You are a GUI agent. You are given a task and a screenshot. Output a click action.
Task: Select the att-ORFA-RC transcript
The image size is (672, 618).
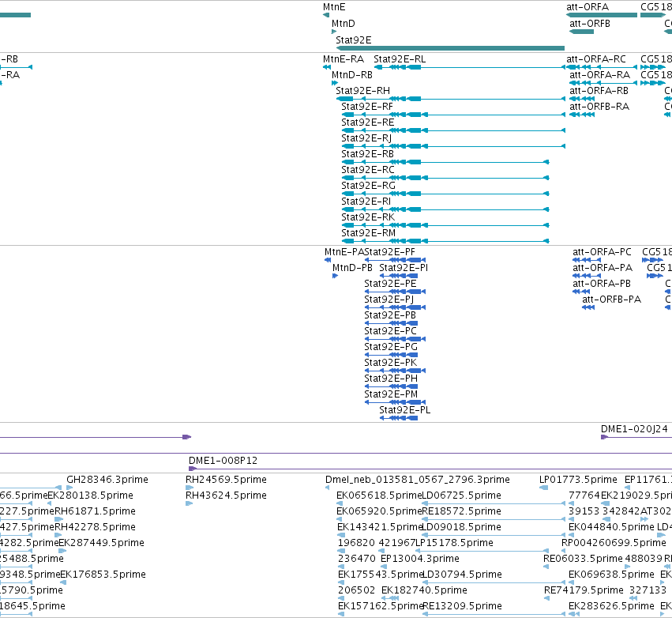coord(602,67)
